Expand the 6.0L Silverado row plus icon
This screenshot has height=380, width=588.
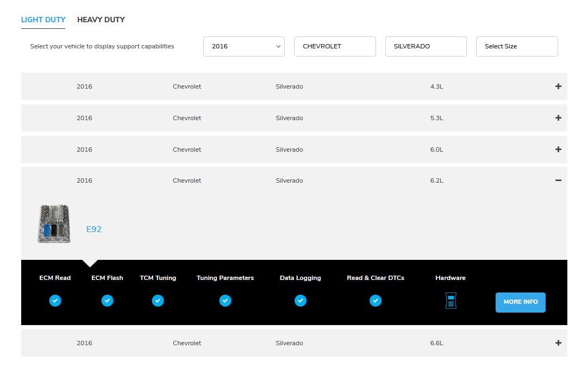pyautogui.click(x=558, y=149)
